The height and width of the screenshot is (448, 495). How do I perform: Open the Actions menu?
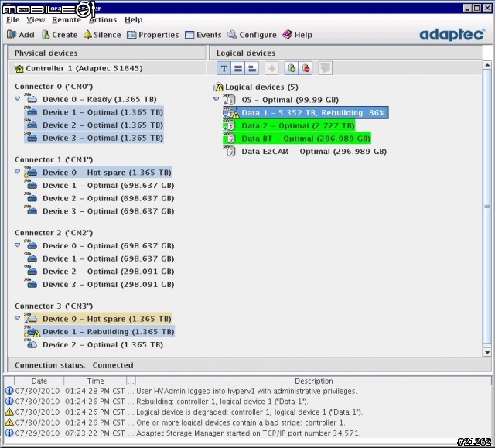(x=103, y=19)
